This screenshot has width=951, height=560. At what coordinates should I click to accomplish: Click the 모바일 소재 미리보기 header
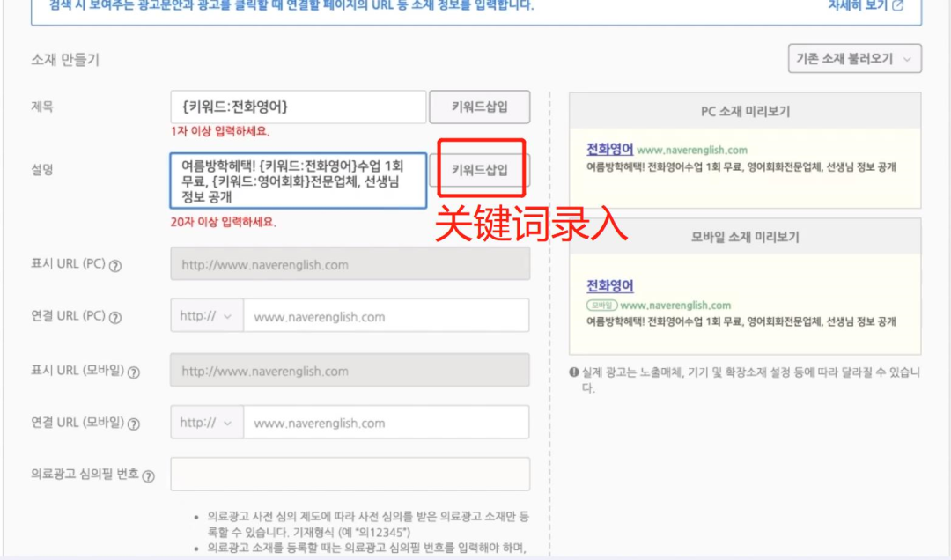point(745,237)
